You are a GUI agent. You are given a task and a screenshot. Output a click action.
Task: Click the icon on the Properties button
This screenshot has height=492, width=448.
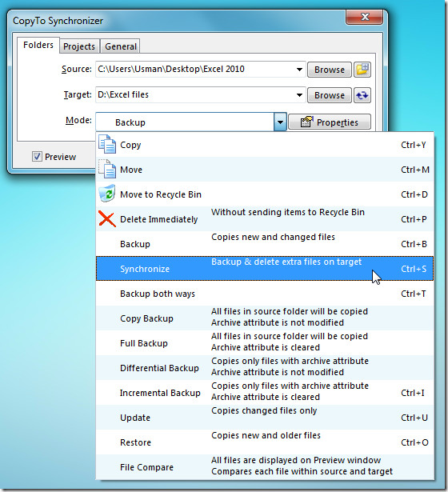coord(307,122)
